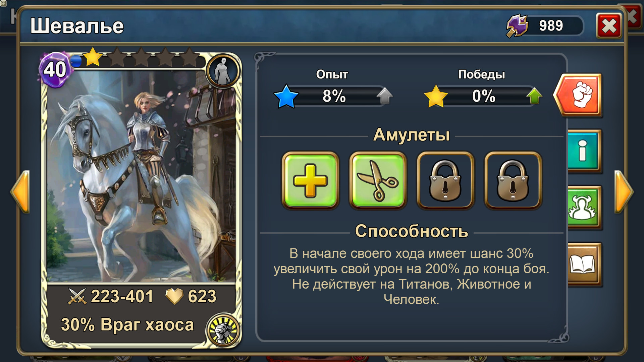This screenshot has height=362, width=644.
Task: Switch to the info tab
Action: (x=584, y=151)
